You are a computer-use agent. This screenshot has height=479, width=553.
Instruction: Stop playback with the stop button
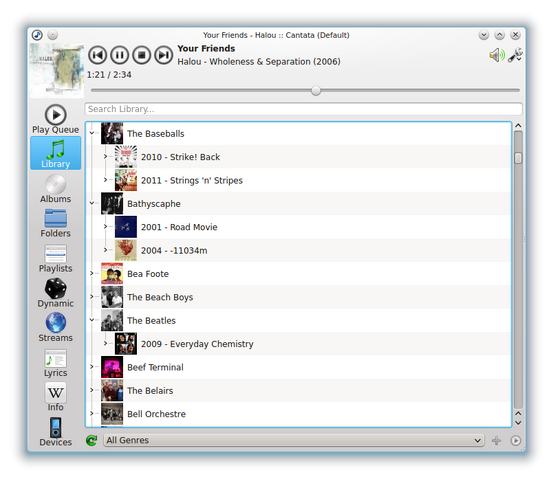(x=142, y=55)
